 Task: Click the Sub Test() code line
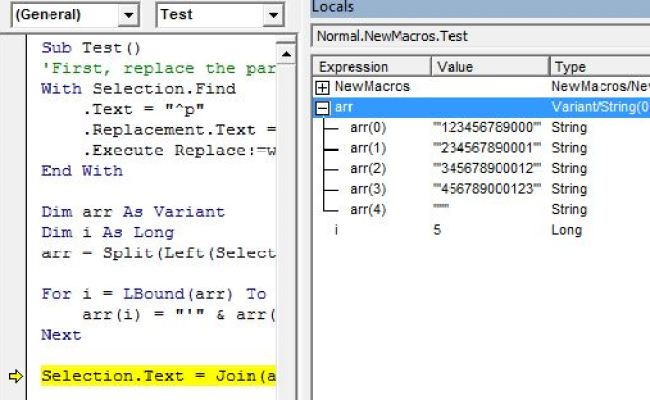tap(91, 48)
